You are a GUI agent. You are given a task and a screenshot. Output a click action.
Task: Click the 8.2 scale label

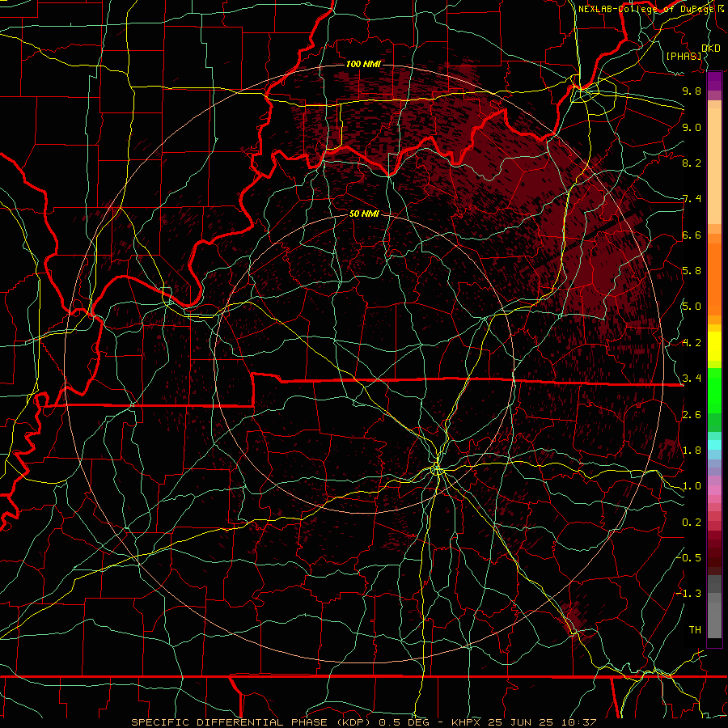692,163
